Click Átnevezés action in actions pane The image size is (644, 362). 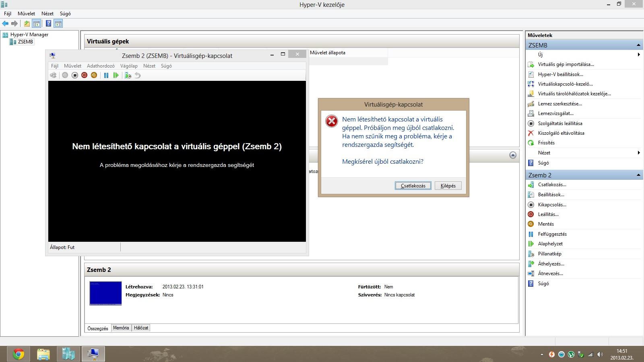point(550,274)
